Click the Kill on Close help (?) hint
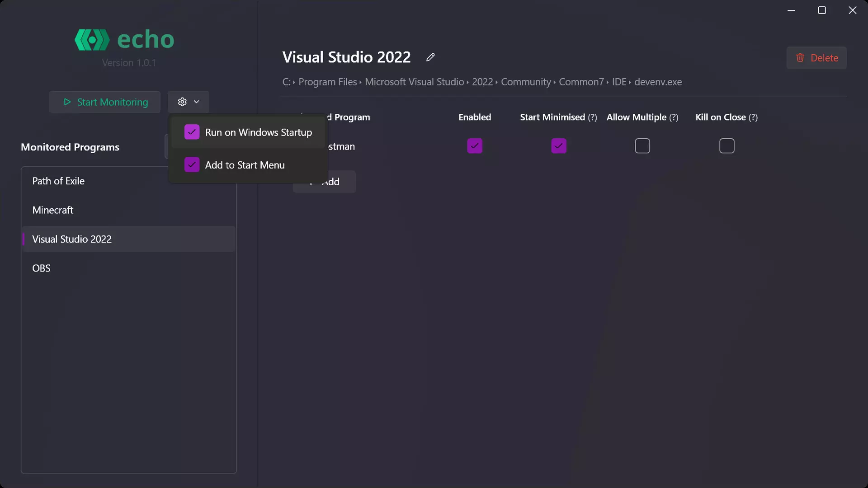Image resolution: width=868 pixels, height=488 pixels. (753, 117)
